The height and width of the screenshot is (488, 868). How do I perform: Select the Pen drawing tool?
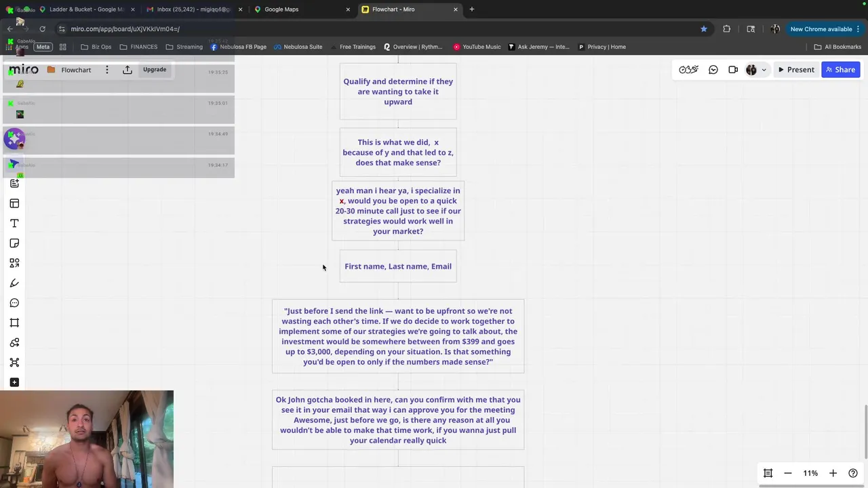(14, 283)
